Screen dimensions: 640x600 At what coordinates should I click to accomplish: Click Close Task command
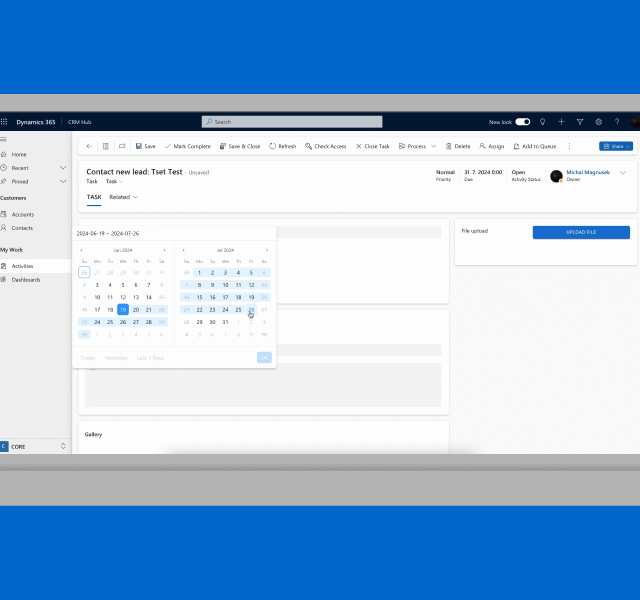point(372,146)
